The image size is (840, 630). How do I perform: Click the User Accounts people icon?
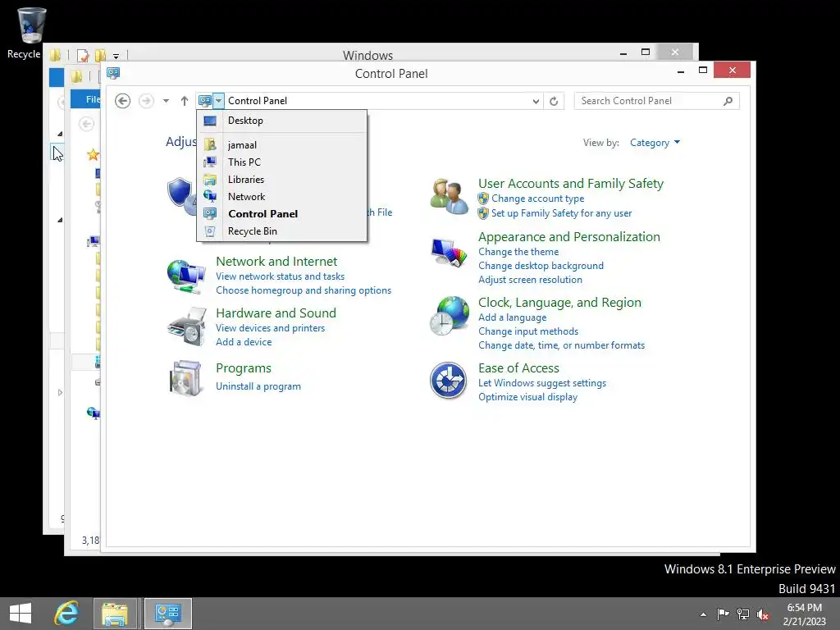450,197
